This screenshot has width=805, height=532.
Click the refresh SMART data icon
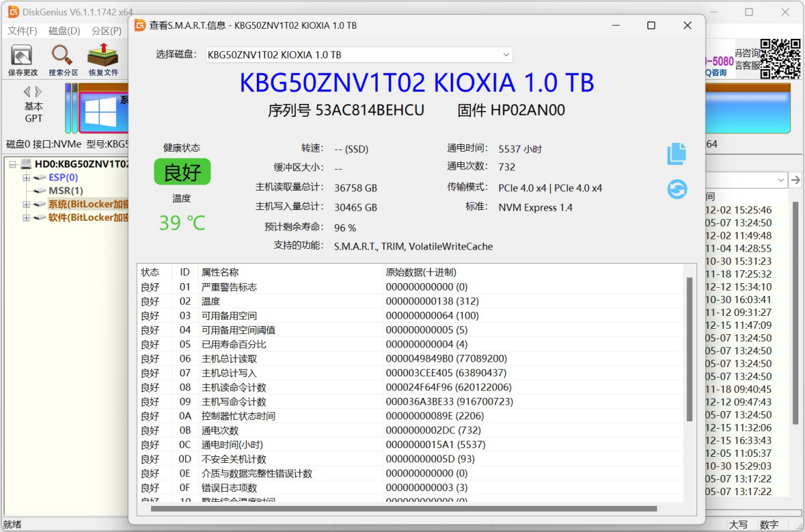677,189
